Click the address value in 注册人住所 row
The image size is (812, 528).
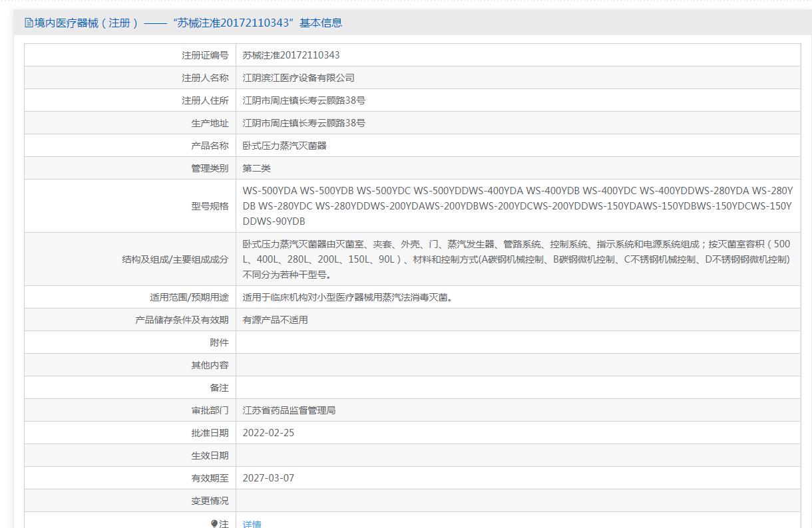click(304, 100)
